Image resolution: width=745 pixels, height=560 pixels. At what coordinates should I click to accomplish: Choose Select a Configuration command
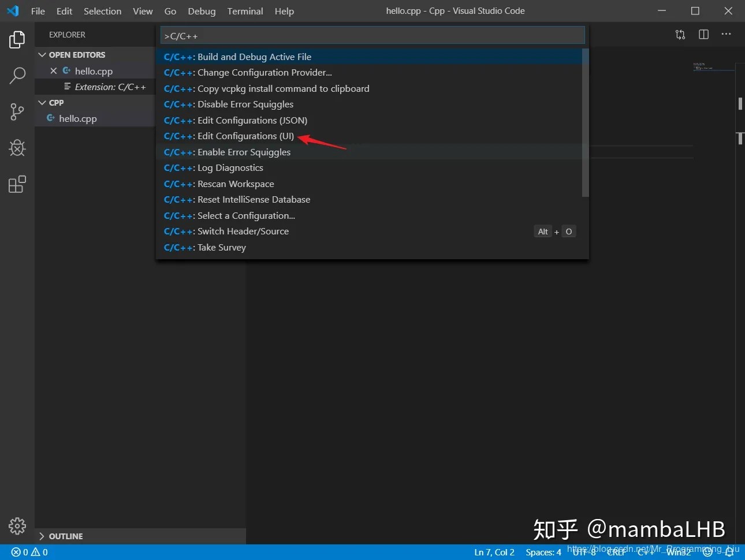(x=369, y=215)
